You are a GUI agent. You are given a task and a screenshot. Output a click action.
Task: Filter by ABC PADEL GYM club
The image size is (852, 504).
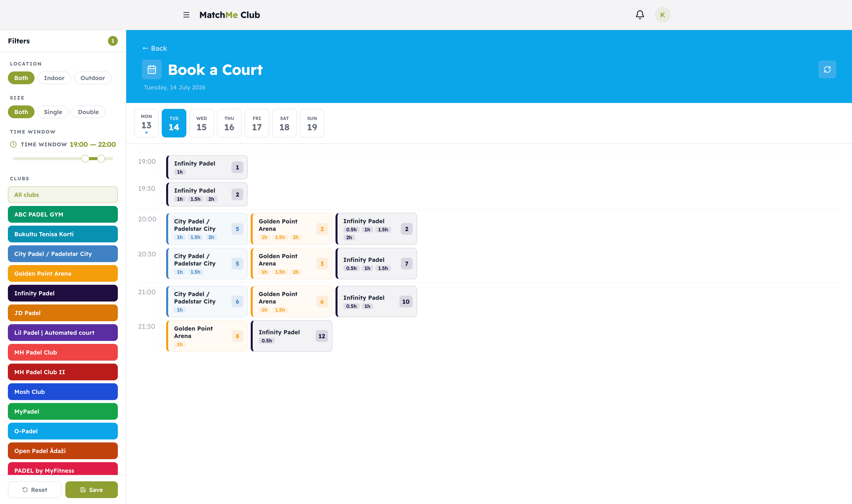point(63,214)
